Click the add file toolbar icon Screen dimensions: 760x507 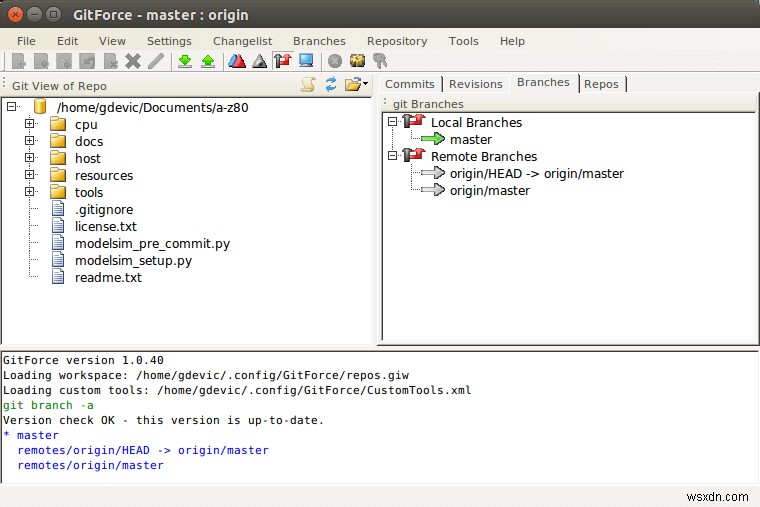(x=18, y=61)
